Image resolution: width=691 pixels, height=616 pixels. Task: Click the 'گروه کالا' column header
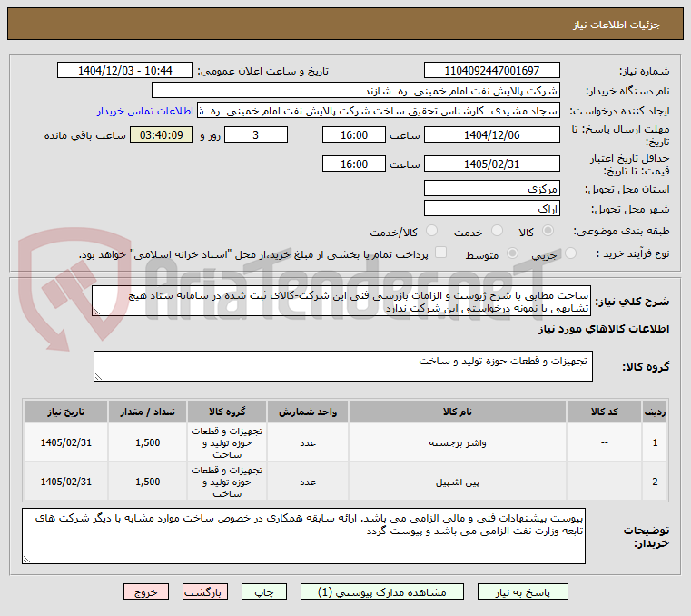click(227, 412)
